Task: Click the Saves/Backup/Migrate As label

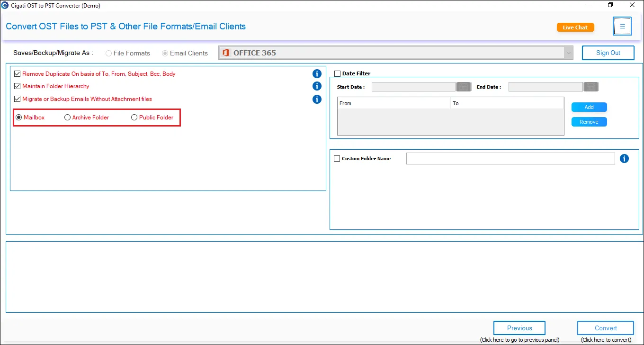Action: coord(53,53)
